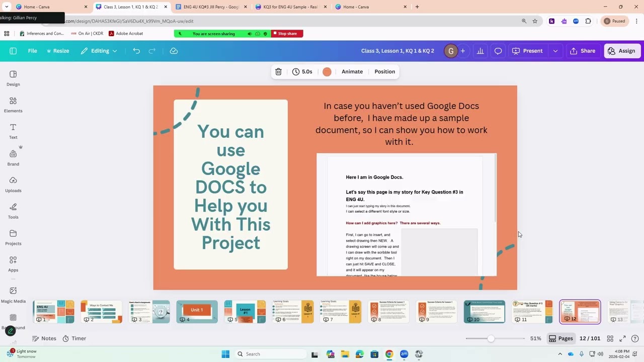Select page 5 thumbnail Lesson #1
This screenshot has width=644, height=362.
pos(245,312)
